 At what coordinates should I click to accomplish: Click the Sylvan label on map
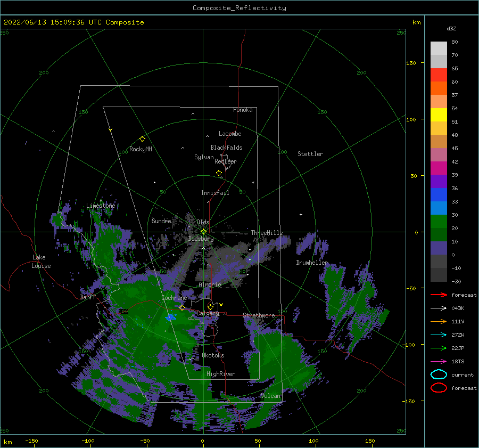[x=204, y=157]
